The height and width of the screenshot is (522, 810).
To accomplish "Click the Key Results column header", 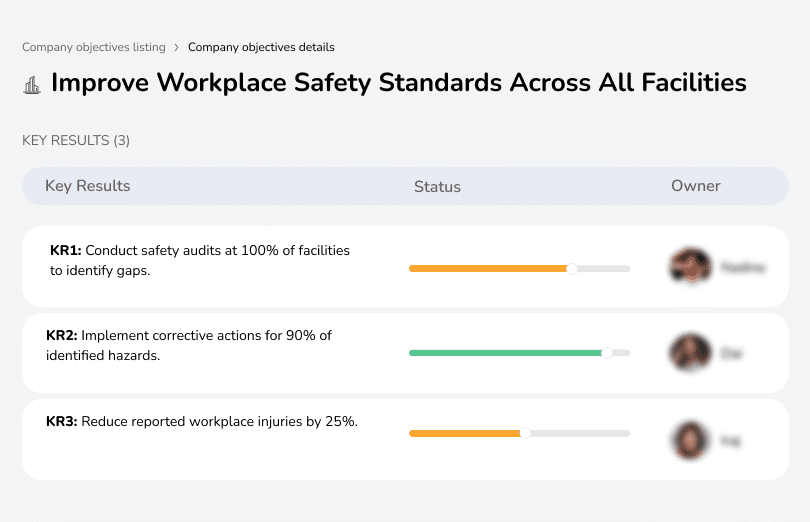I will 87,186.
